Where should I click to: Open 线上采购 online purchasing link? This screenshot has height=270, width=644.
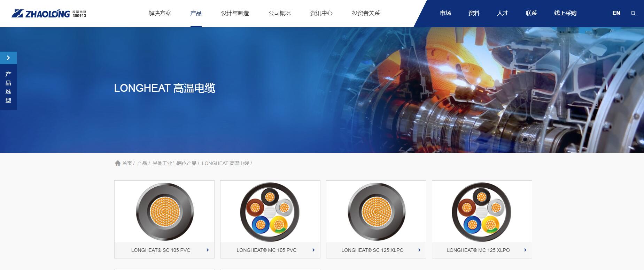tap(565, 13)
